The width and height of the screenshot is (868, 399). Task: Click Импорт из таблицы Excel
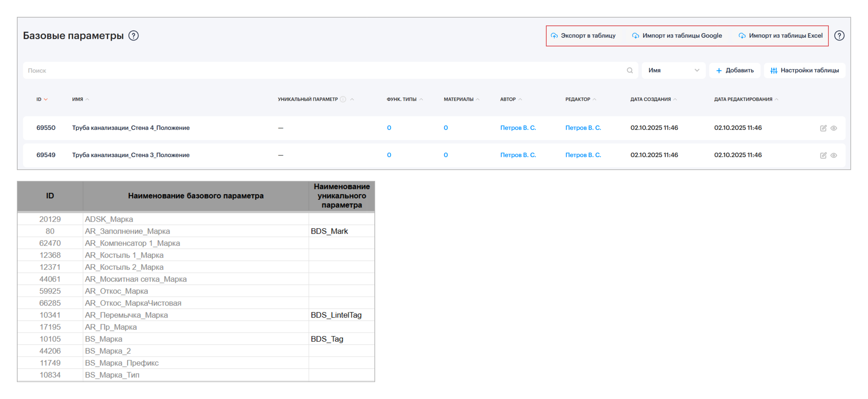tap(780, 36)
